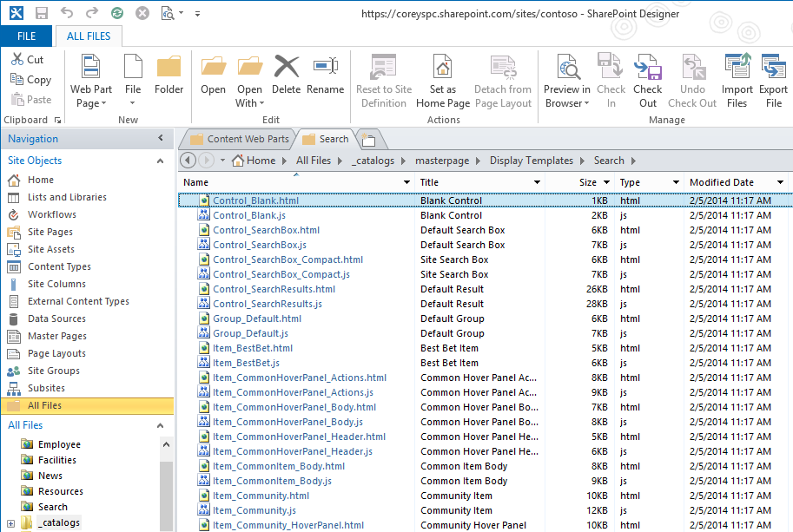Open Lists and Libraries in Site Objects

pos(67,197)
